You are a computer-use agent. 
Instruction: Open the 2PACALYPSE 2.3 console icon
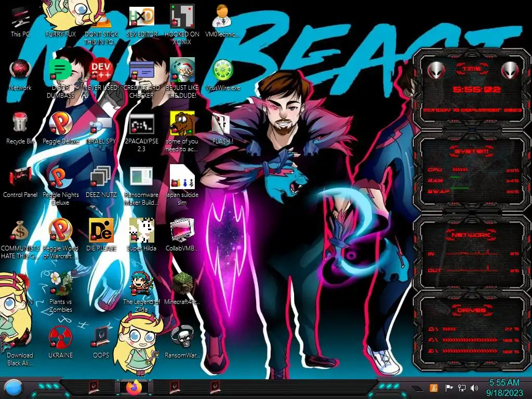[141, 125]
